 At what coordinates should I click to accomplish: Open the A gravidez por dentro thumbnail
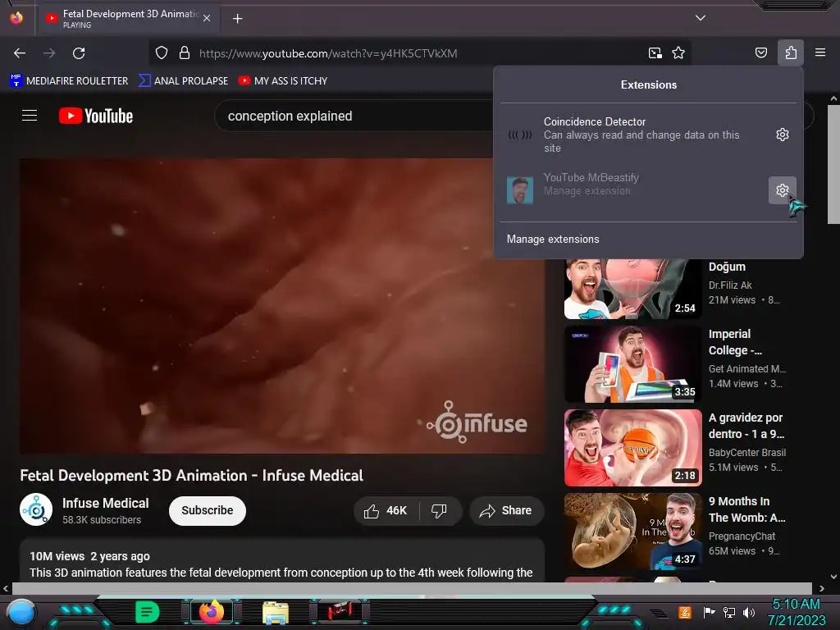pos(632,448)
